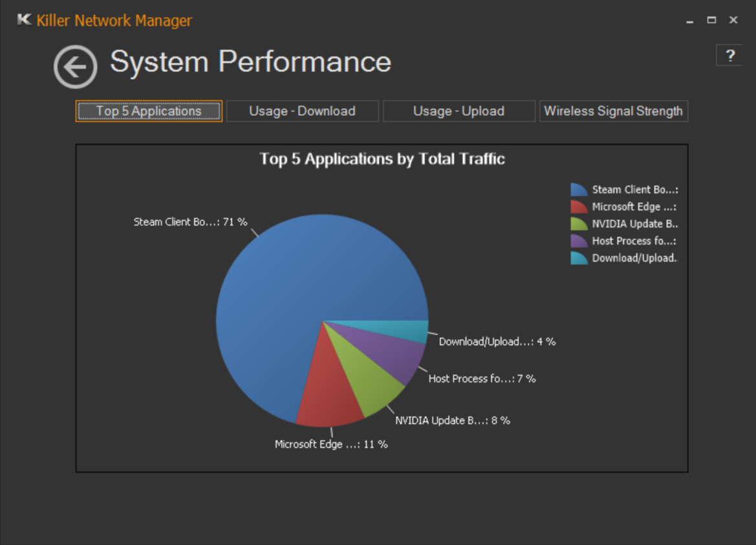Click red Microsoft Edge legend swatch

pos(579,206)
